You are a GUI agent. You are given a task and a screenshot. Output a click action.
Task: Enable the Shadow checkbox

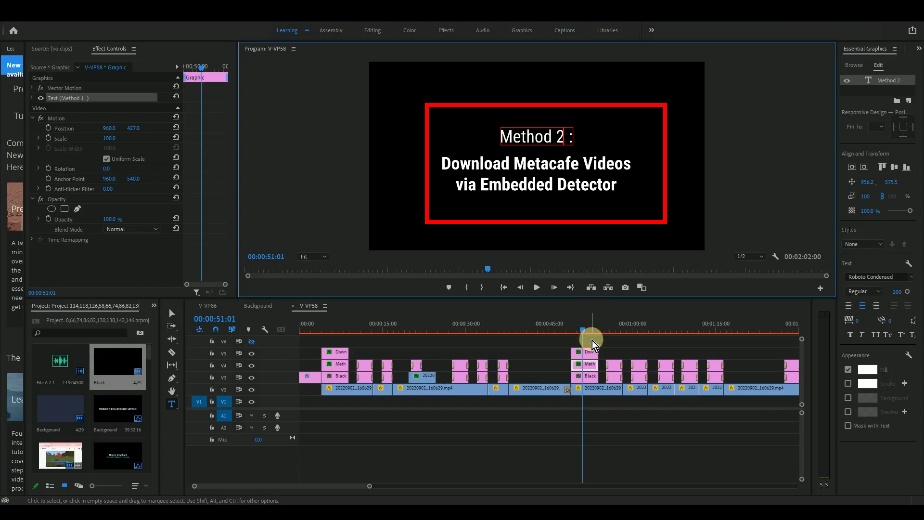click(x=848, y=412)
